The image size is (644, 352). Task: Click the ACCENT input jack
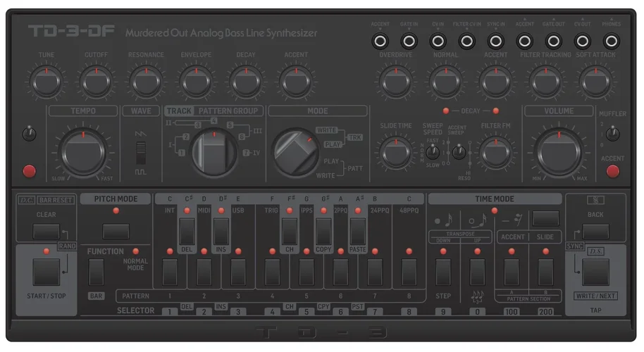tap(380, 41)
